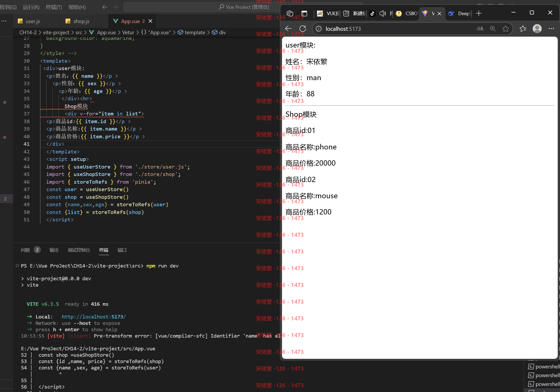Click Vetur in the breadcrumb path
Viewport: 560px width, 392px height.
[128, 32]
